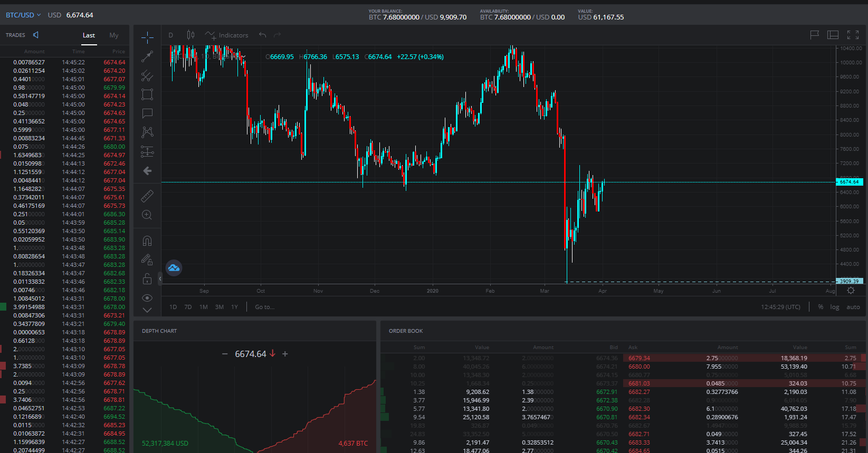Click the TRADES panel header
The height and width of the screenshot is (453, 868).
tap(15, 35)
